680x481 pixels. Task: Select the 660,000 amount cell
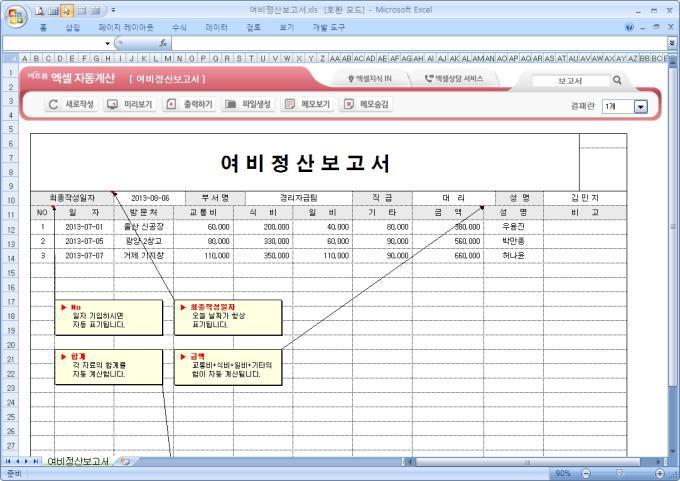(448, 255)
